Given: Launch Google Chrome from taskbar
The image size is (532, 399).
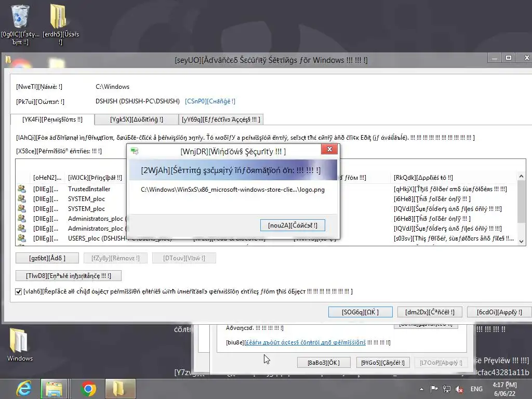Looking at the screenshot, I should [x=88, y=389].
